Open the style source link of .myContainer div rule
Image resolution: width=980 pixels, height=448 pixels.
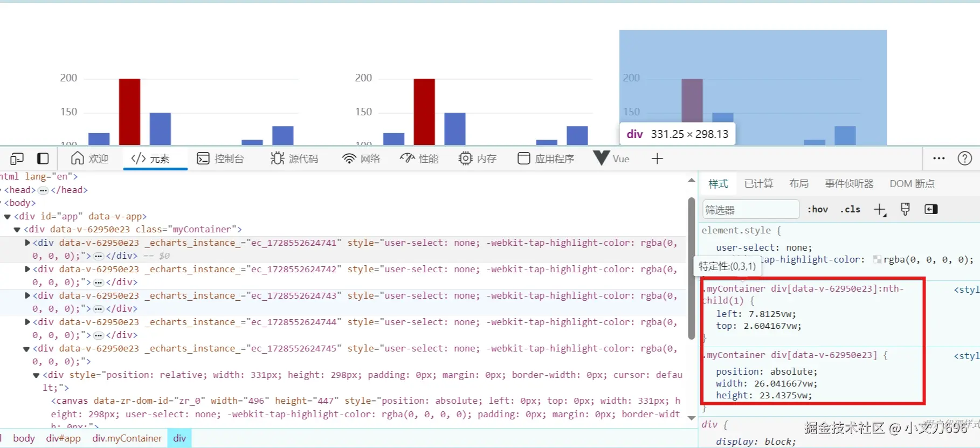(966, 356)
